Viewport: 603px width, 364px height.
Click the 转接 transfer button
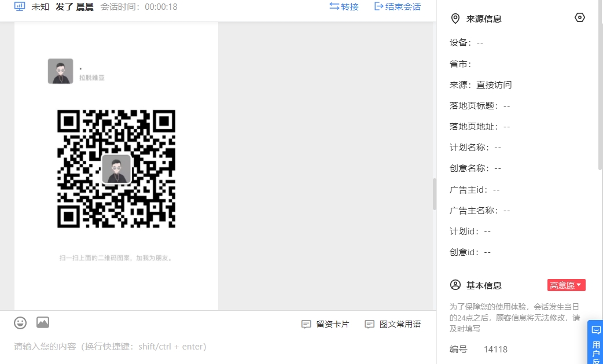pos(344,6)
